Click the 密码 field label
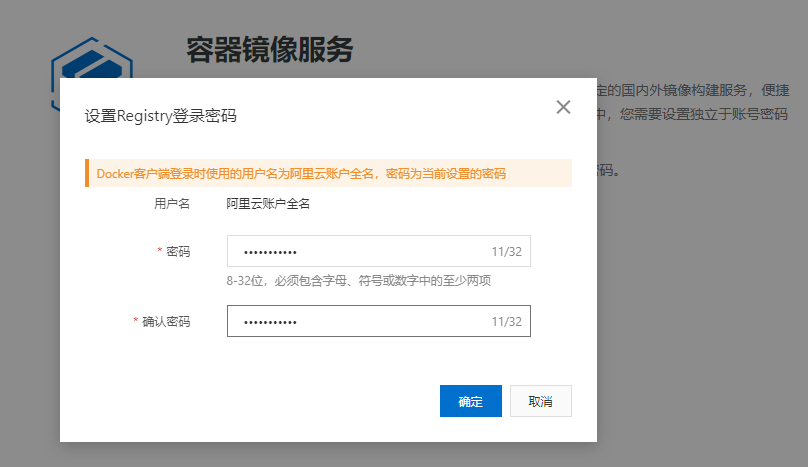Viewport: 808px width, 467px height. [178, 252]
